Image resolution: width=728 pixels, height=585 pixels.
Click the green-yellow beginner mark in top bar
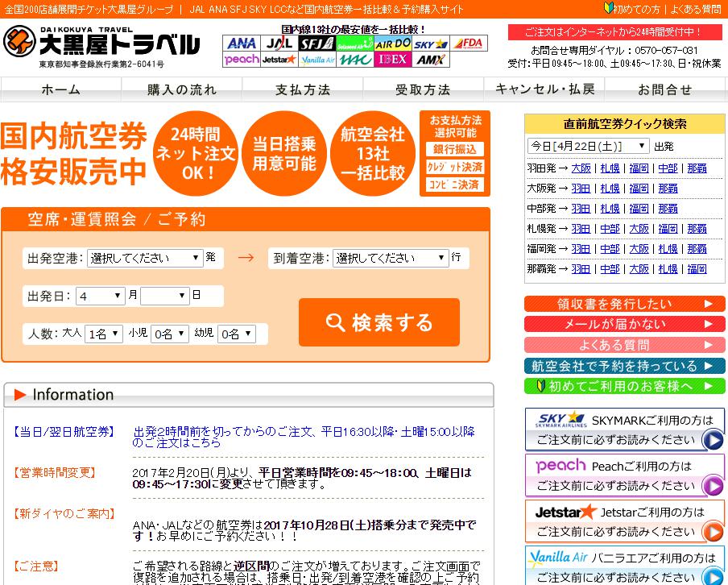pyautogui.click(x=608, y=8)
